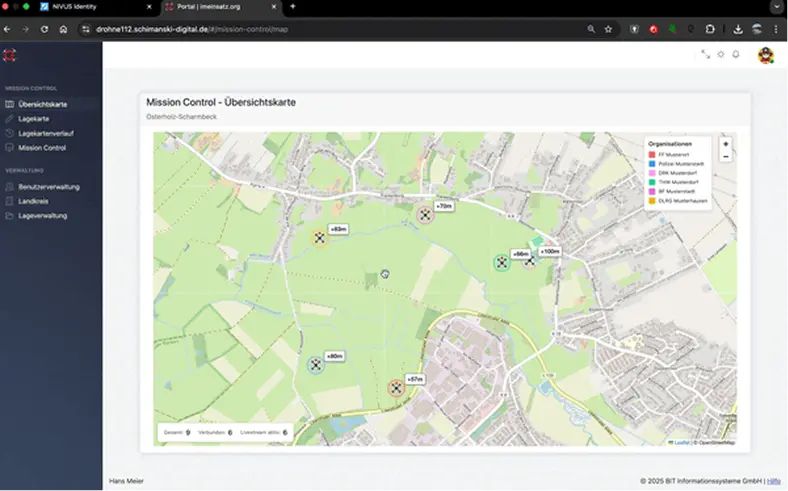The width and height of the screenshot is (788, 491).
Task: Open Benutzerverwaltung from the sidebar
Action: click(48, 187)
